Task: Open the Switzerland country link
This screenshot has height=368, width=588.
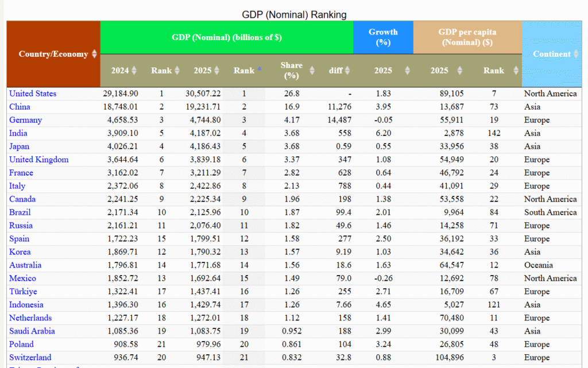Action: coord(30,358)
